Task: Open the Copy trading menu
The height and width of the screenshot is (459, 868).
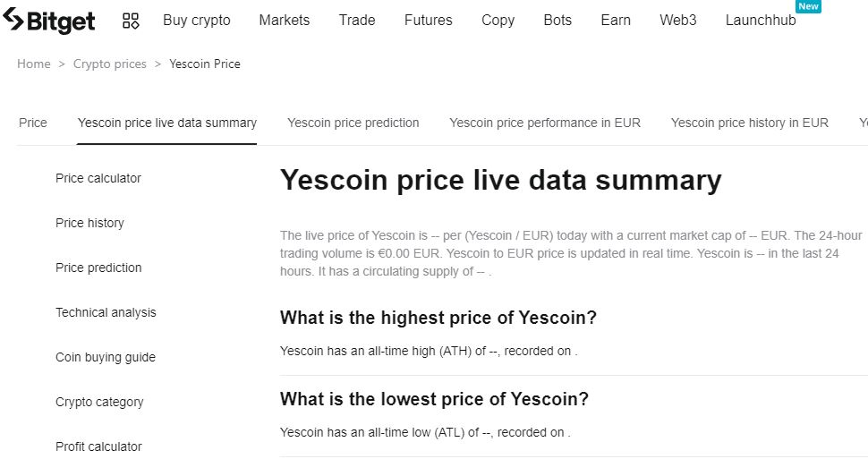Action: click(498, 20)
